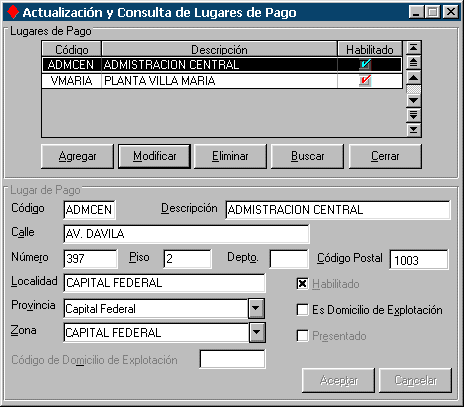Screen dimensions: 464x407
Task: Select the PLANTA VILLA MARIA row
Action: tap(222, 81)
